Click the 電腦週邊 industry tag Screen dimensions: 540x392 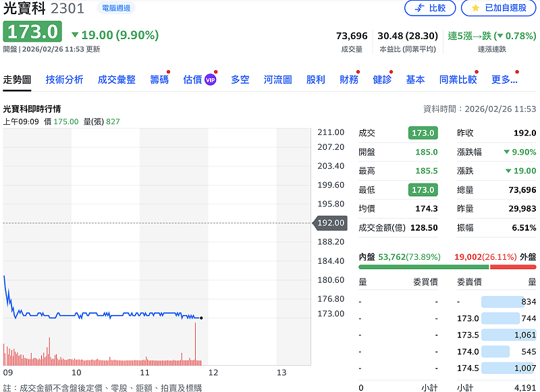tap(115, 8)
